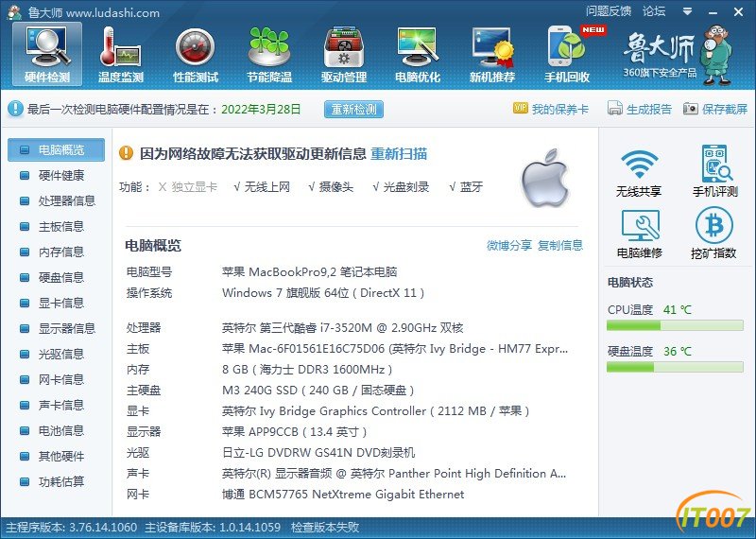Viewport: 756px width, 539px height.
Task: Open the 温度监测 temperature monitor icon
Action: tap(121, 55)
